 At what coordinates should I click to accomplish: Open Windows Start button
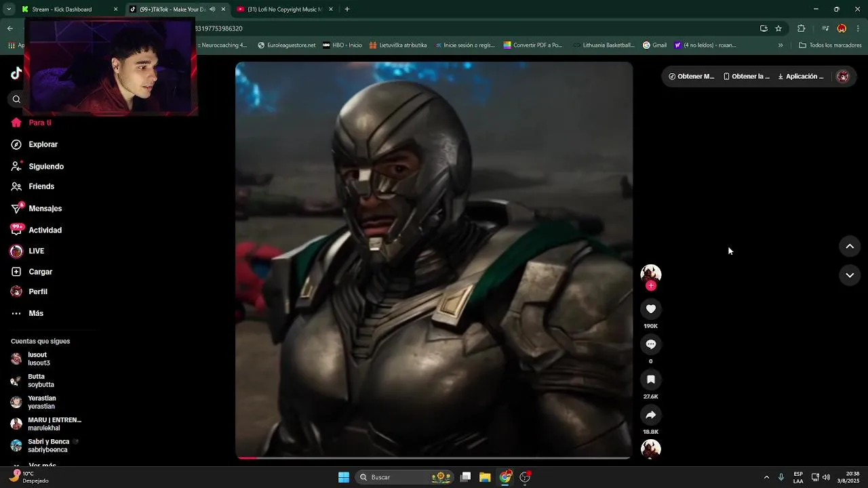(344, 477)
